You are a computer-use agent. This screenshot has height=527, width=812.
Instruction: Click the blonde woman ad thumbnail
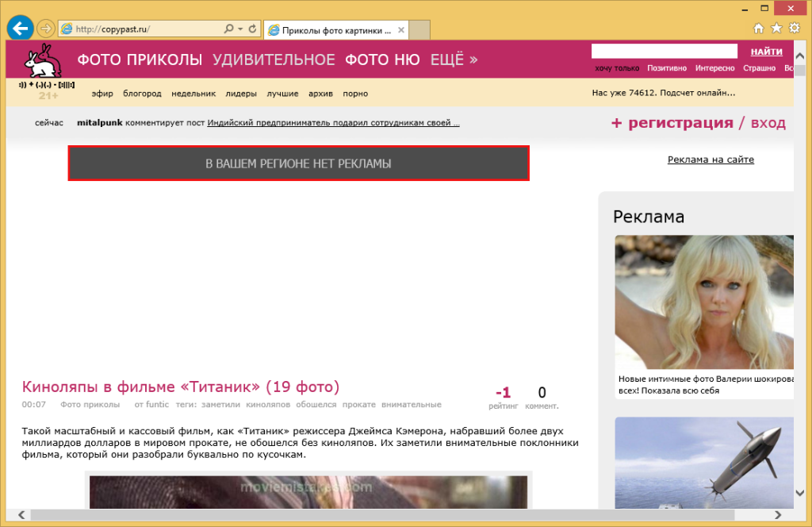[704, 302]
